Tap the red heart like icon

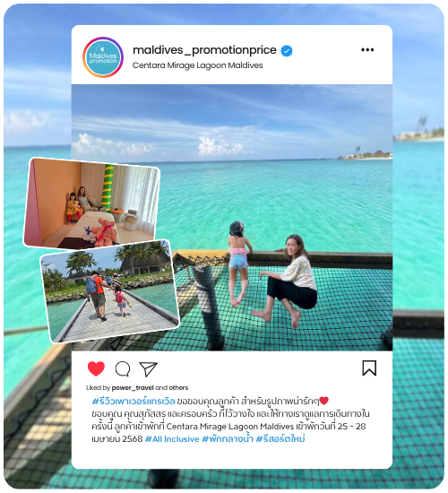(96, 368)
